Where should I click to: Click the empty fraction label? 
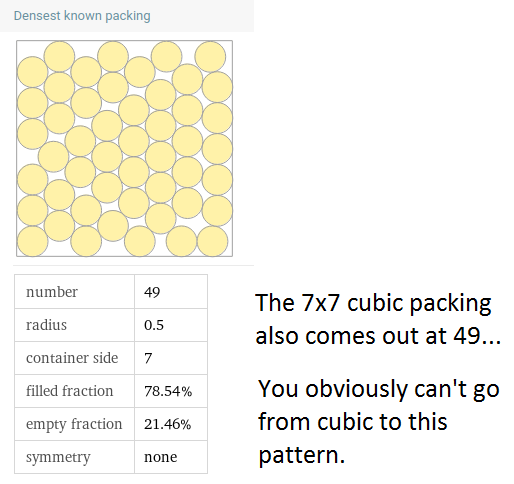pyautogui.click(x=74, y=424)
